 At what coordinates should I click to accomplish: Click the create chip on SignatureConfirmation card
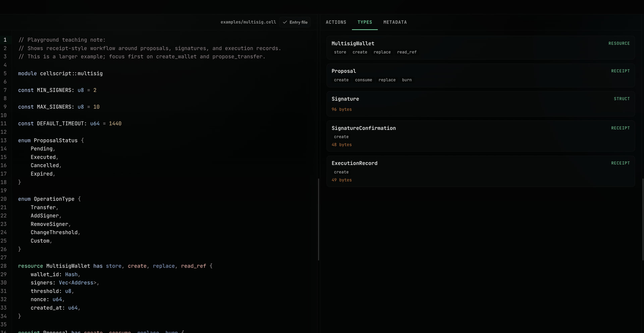tap(341, 137)
